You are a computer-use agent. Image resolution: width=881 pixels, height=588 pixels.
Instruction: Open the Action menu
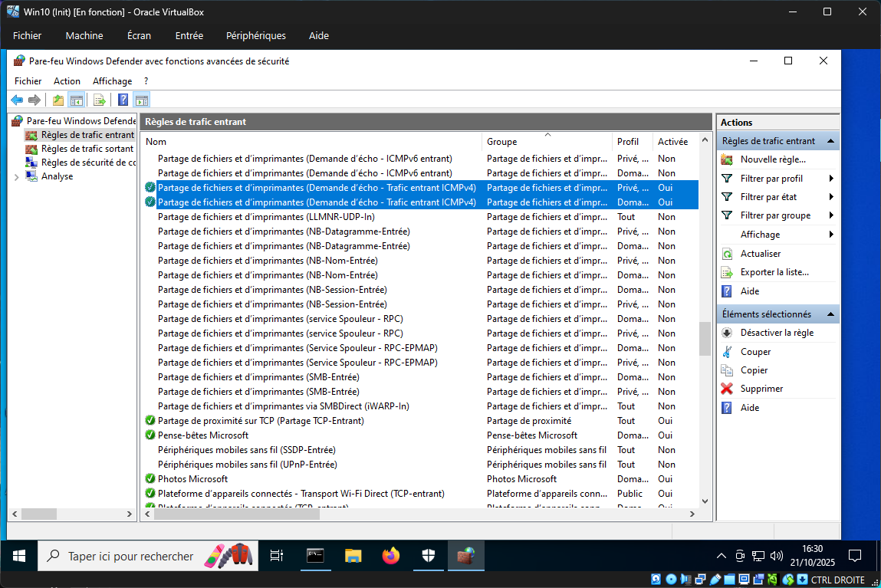tap(67, 81)
